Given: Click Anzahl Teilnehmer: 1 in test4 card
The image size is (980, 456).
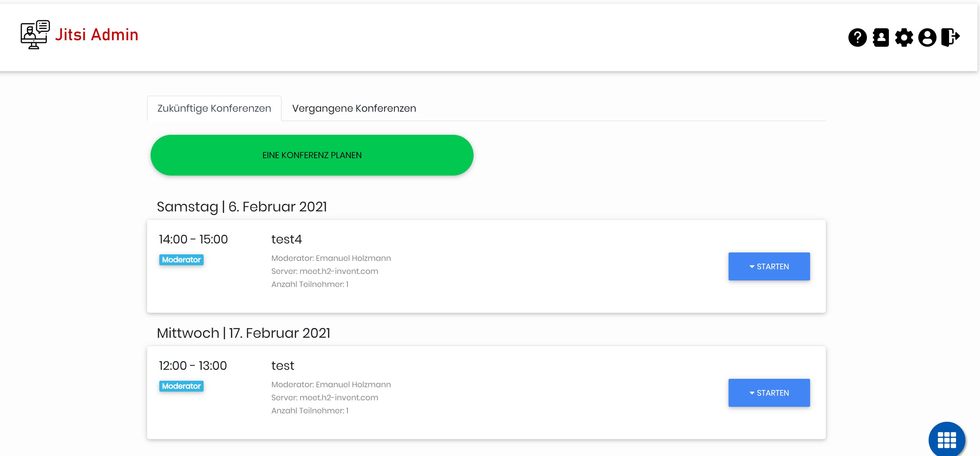Looking at the screenshot, I should [310, 284].
